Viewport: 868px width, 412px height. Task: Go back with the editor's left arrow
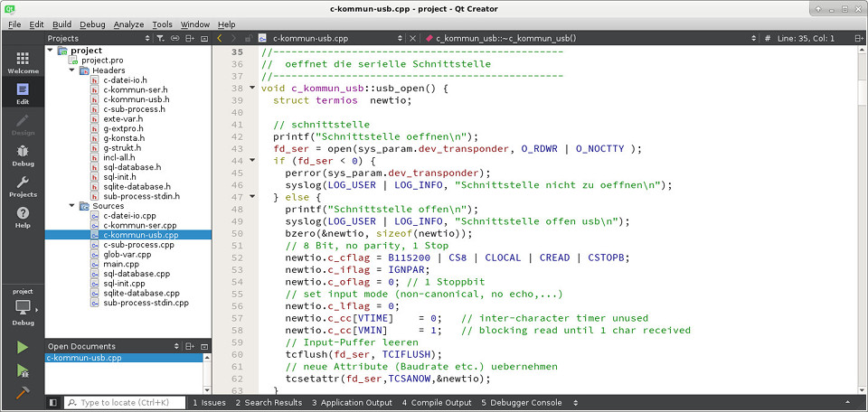tap(220, 39)
